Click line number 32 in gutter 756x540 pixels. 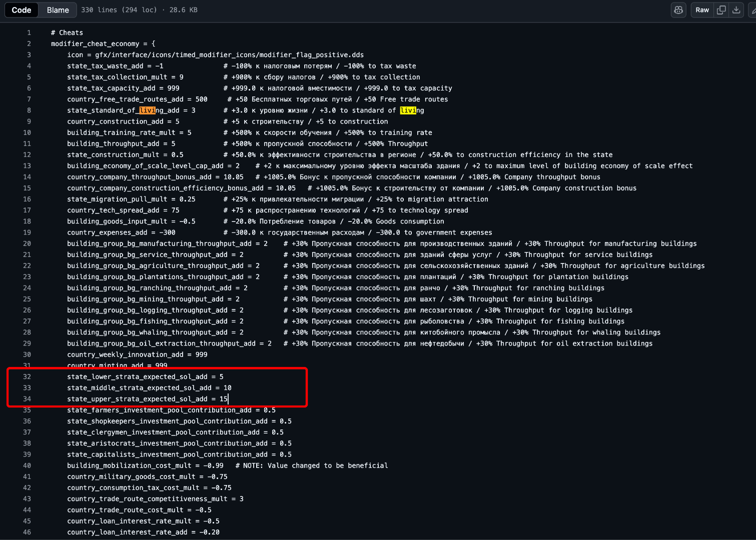point(27,376)
